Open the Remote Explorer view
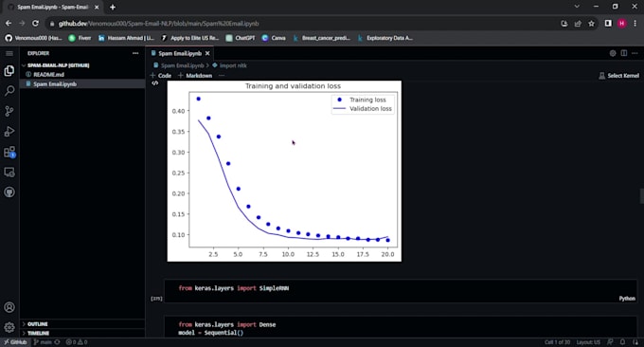The height and width of the screenshot is (347, 644). pyautogui.click(x=9, y=173)
